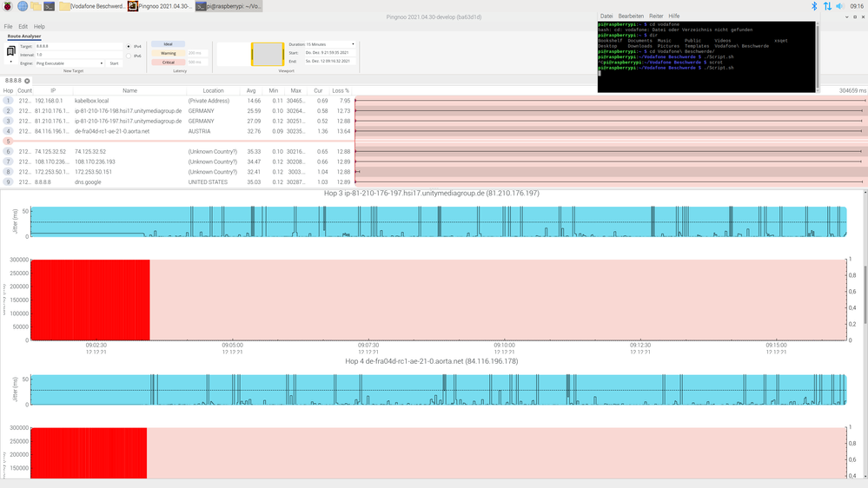The image size is (868, 488).
Task: Toggle the Warning latency level
Action: coord(169,53)
